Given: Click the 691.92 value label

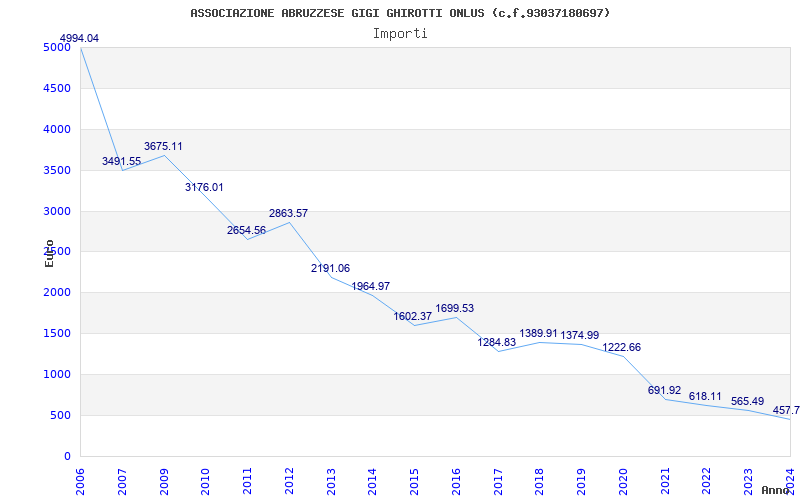Looking at the screenshot, I should [664, 390].
